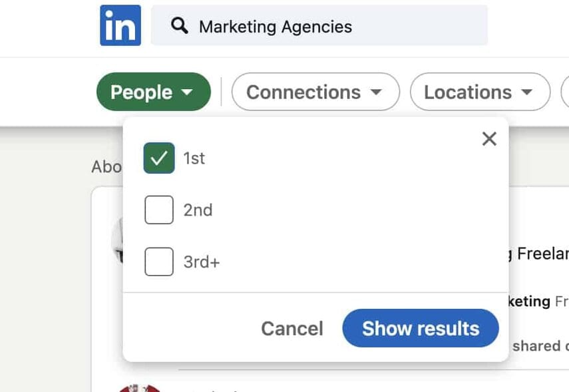Cancel the connections filter changes

(292, 329)
